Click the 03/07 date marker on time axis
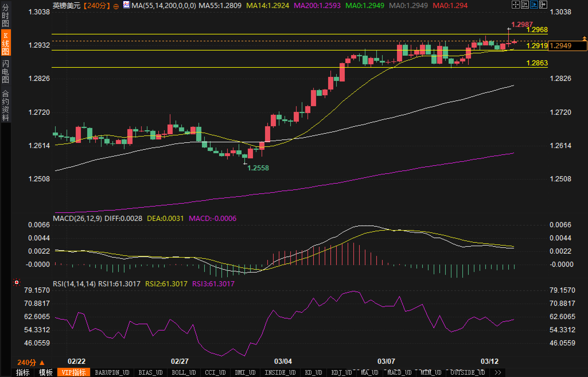The width and height of the screenshot is (588, 377). [x=386, y=361]
